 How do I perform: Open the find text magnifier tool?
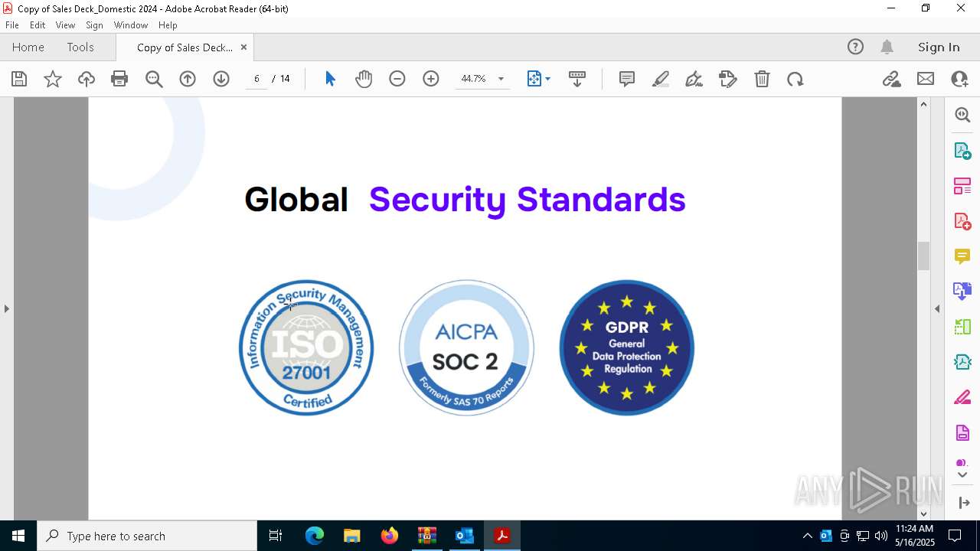pyautogui.click(x=154, y=79)
